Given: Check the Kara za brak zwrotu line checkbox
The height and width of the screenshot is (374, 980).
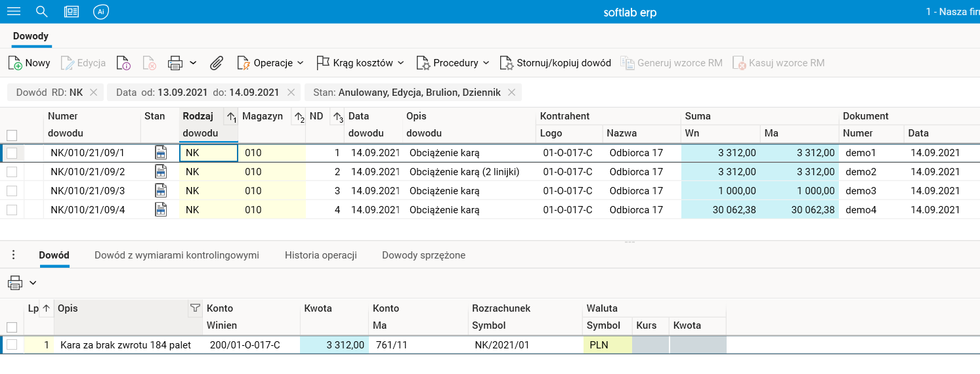Looking at the screenshot, I should coord(12,344).
